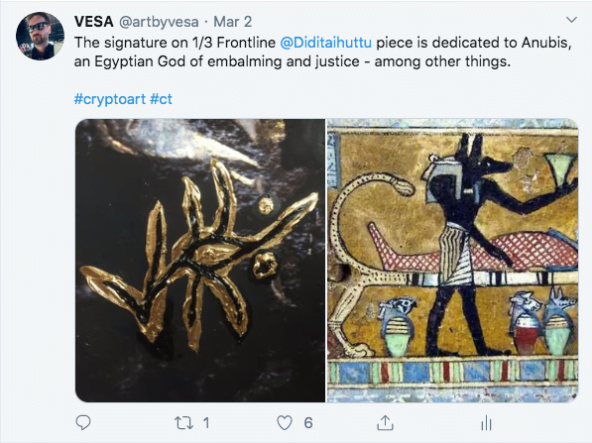The height and width of the screenshot is (443, 592).
Task: Click the tweet text about Anubis
Action: click(x=323, y=52)
